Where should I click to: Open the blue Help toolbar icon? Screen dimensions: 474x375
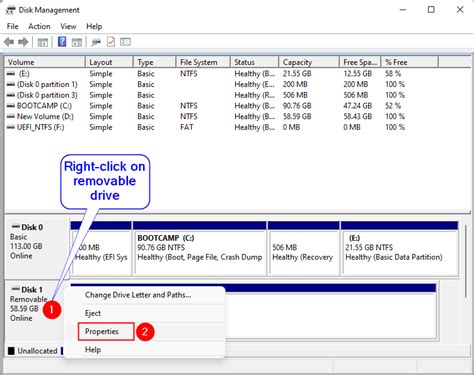62,42
